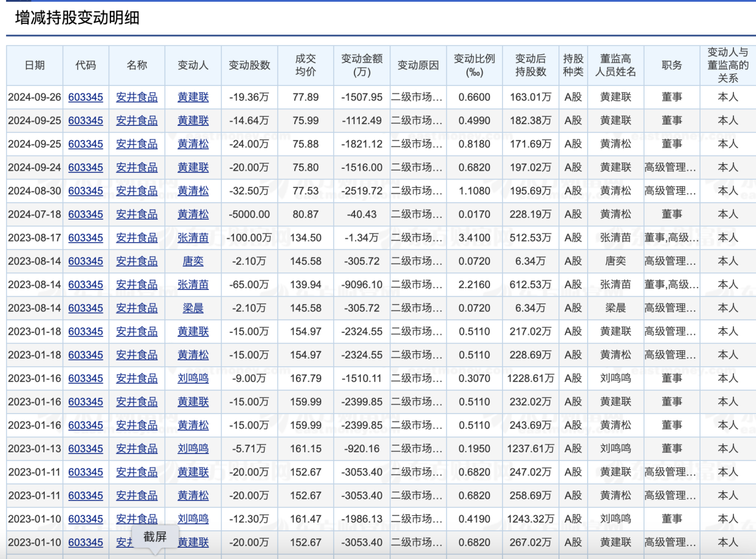Click 刘鸣鸣 link in the 2023-01-10 row
Viewport: 756px width, 559px height.
click(193, 519)
